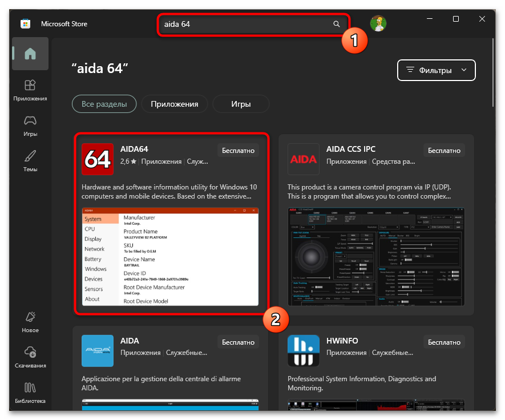This screenshot has height=420, width=505.
Task: Open the AIDA CCS IPC screenshot preview
Action: [x=376, y=257]
